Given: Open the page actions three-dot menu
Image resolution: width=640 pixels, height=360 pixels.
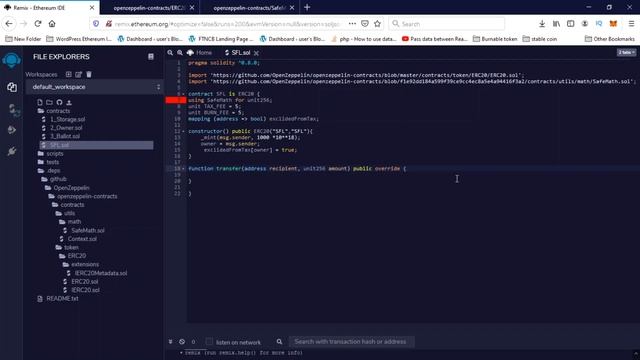Looking at the screenshot, I should (352, 24).
